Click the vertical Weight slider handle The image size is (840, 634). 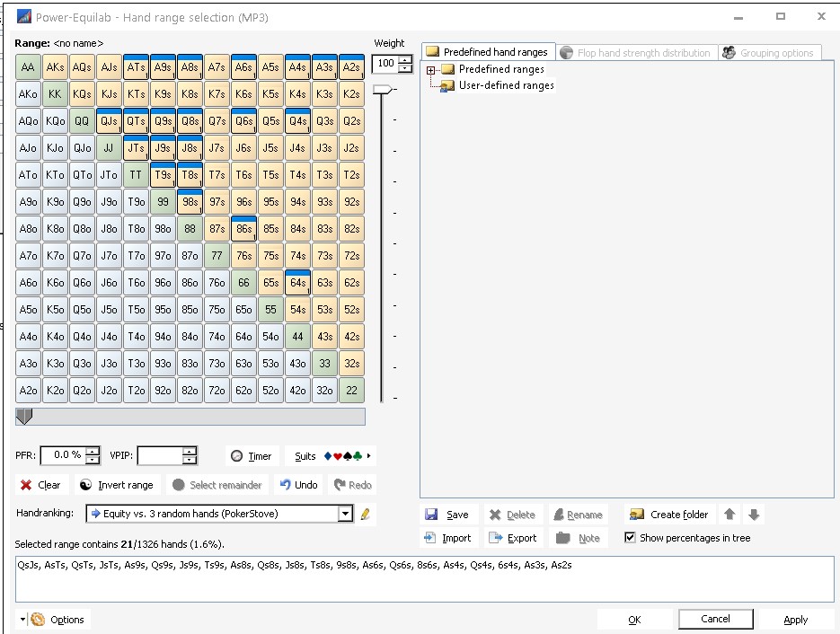pyautogui.click(x=382, y=89)
